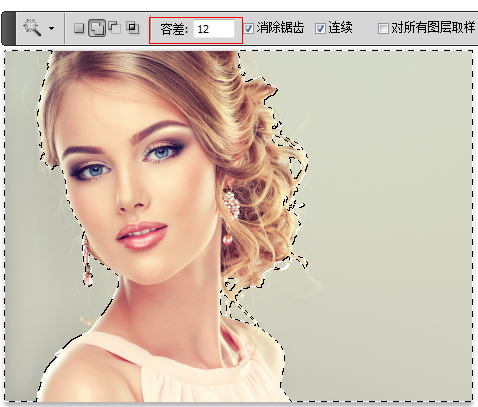The image size is (478, 407).
Task: Click the pink dangling earring below her jaw
Action: point(87,261)
